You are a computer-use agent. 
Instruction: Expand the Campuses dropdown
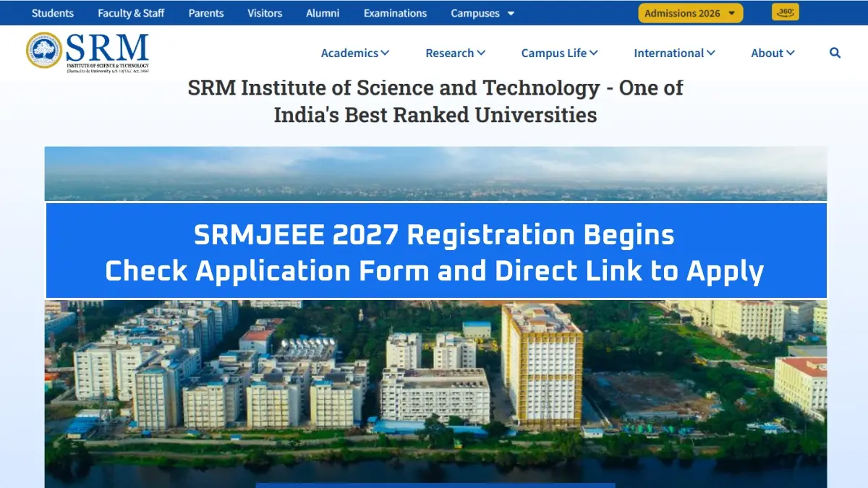pyautogui.click(x=482, y=13)
